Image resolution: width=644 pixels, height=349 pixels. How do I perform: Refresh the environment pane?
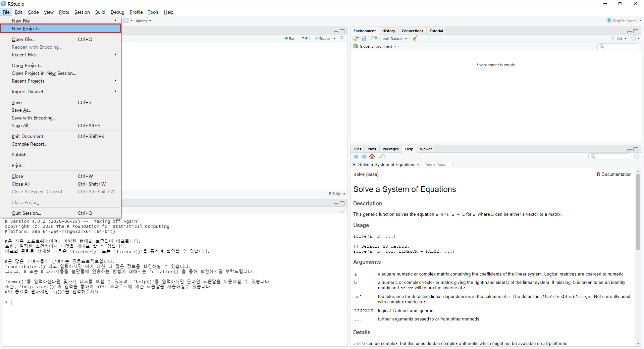(634, 38)
